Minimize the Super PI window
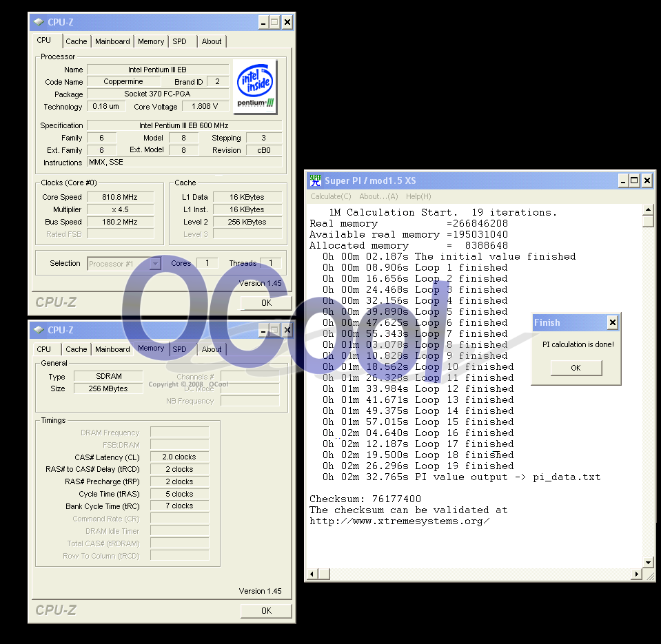661x644 pixels. [623, 181]
